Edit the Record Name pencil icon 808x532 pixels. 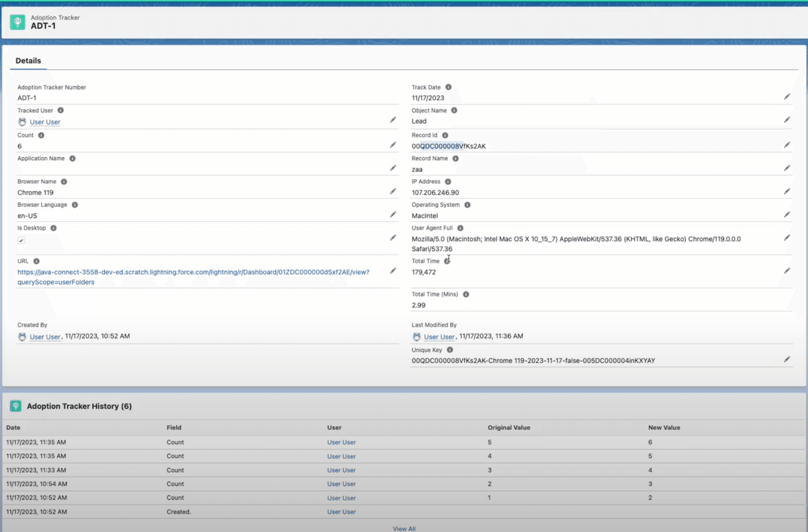(787, 168)
